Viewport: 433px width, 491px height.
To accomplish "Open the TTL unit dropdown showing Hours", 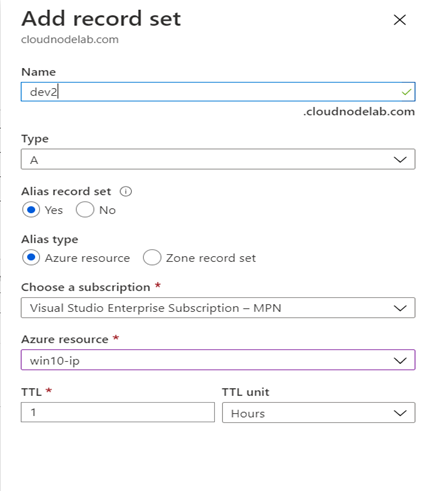I will [x=319, y=413].
